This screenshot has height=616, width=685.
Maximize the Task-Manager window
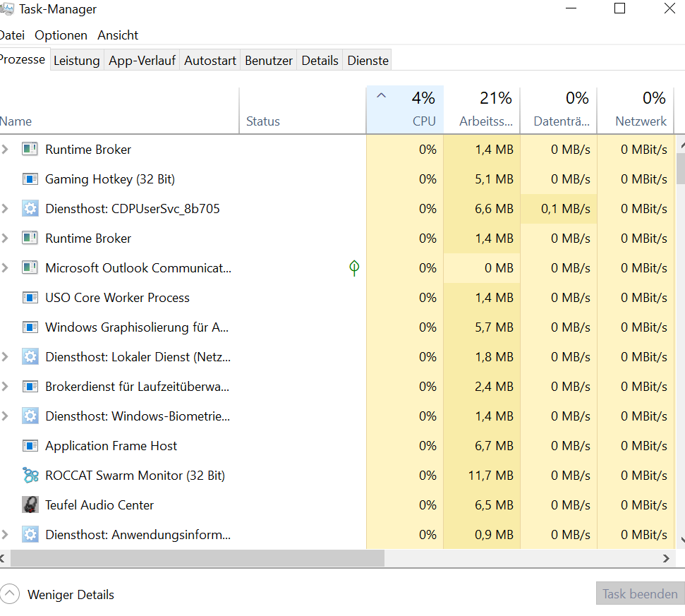point(619,8)
